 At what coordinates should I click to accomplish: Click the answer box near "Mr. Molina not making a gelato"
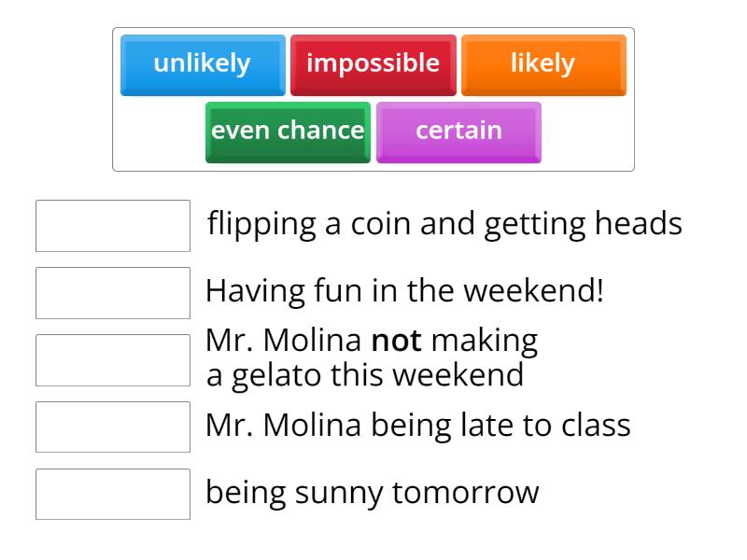[112, 358]
